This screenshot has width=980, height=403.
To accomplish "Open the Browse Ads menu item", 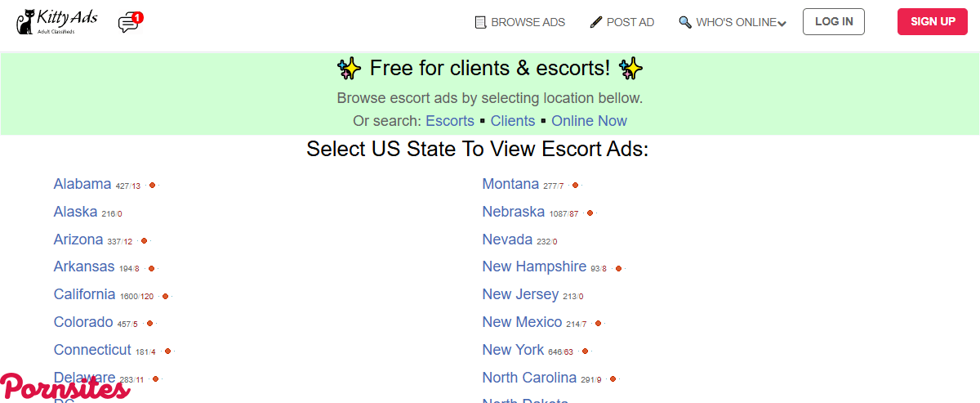I will tap(528, 22).
